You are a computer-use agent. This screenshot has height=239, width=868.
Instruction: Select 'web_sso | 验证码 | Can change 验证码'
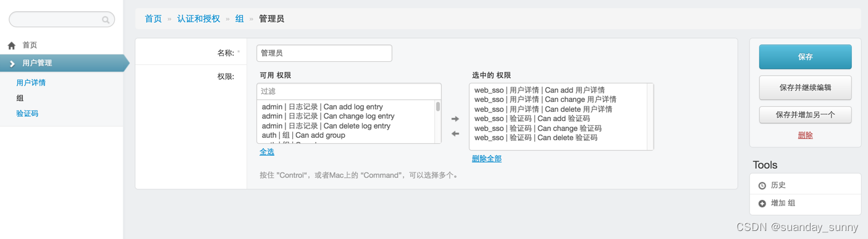[537, 128]
